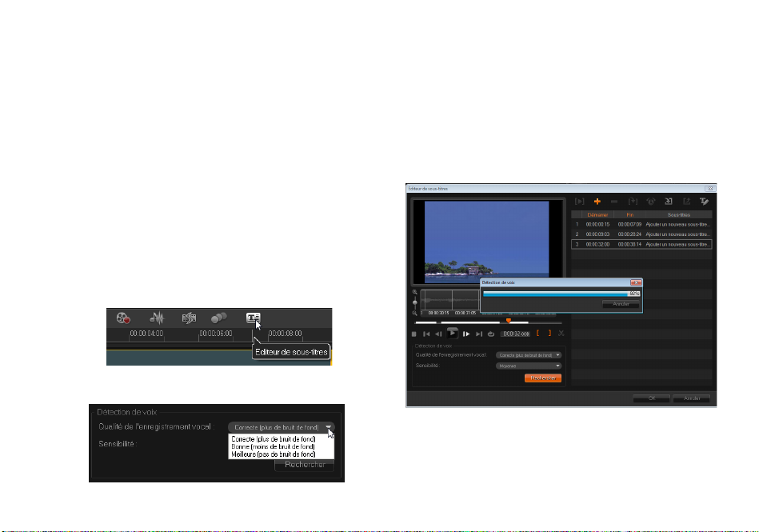Toggle the repeat loop playback button

coord(491,334)
